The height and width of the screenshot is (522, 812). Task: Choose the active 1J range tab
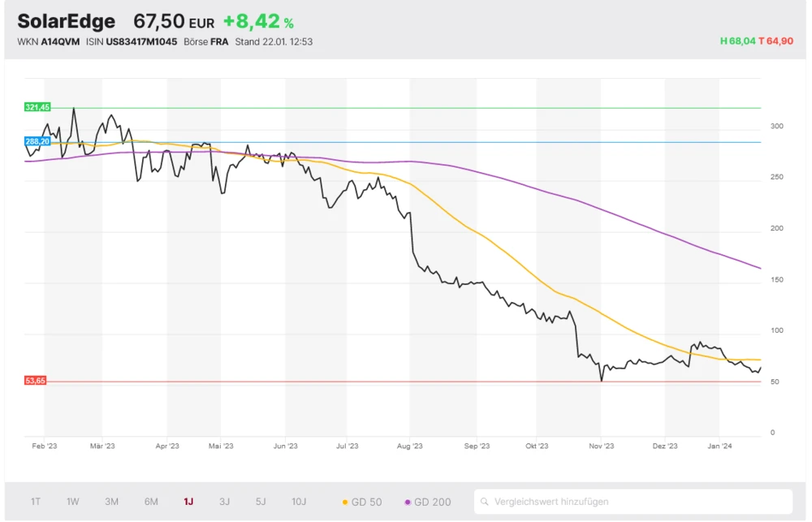coord(188,502)
